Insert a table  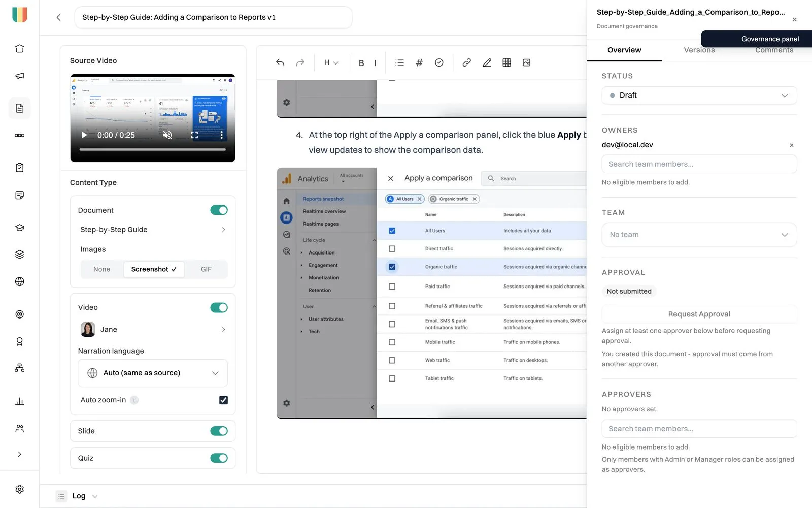pyautogui.click(x=506, y=62)
